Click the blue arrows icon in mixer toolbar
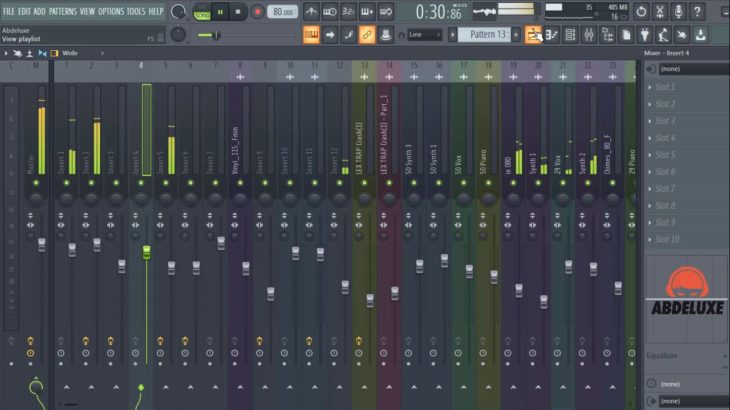 [x=42, y=54]
